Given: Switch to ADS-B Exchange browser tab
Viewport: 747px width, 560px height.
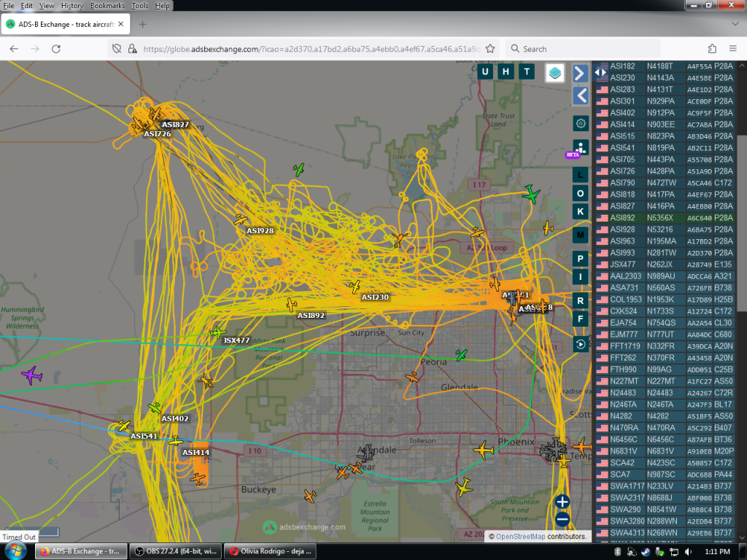Looking at the screenshot, I should (65, 24).
